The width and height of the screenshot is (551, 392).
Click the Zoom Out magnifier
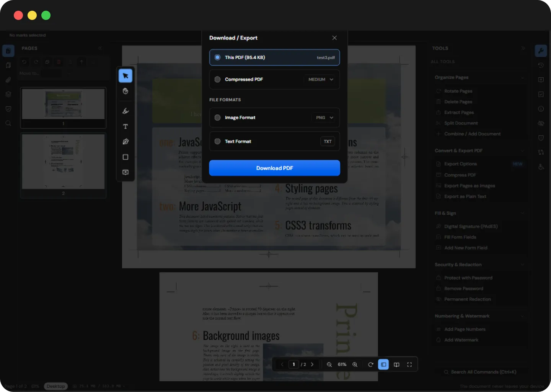point(329,364)
